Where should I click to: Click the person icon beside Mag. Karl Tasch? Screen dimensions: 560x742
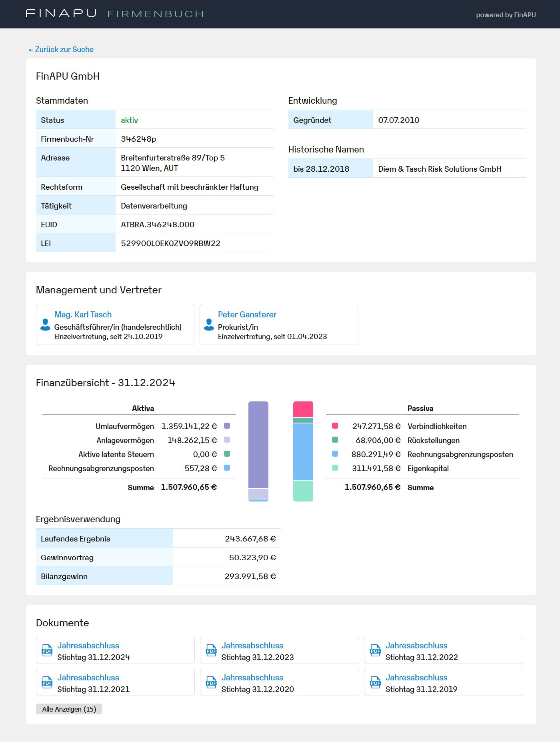point(45,325)
